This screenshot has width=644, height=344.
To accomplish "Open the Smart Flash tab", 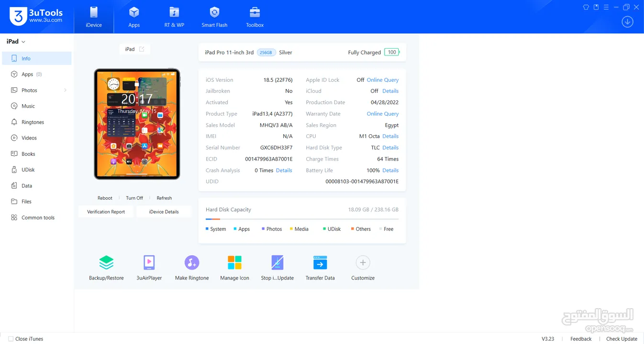I will (214, 17).
